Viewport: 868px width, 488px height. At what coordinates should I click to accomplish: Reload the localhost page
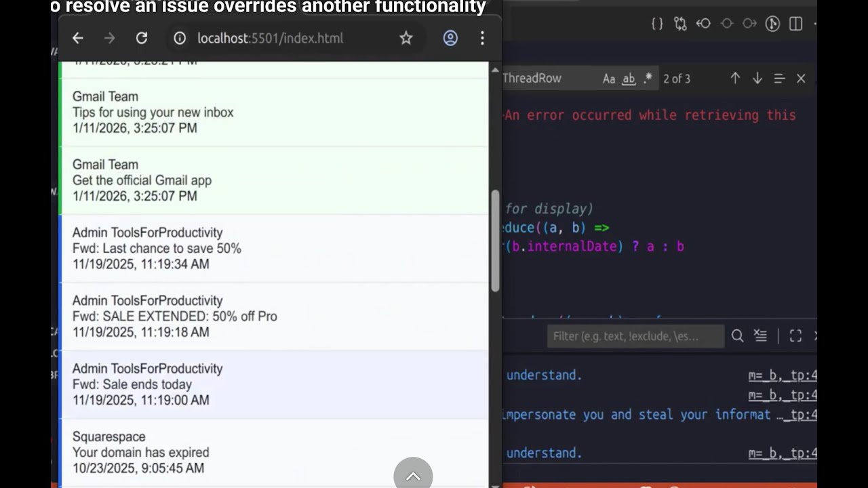pos(141,39)
